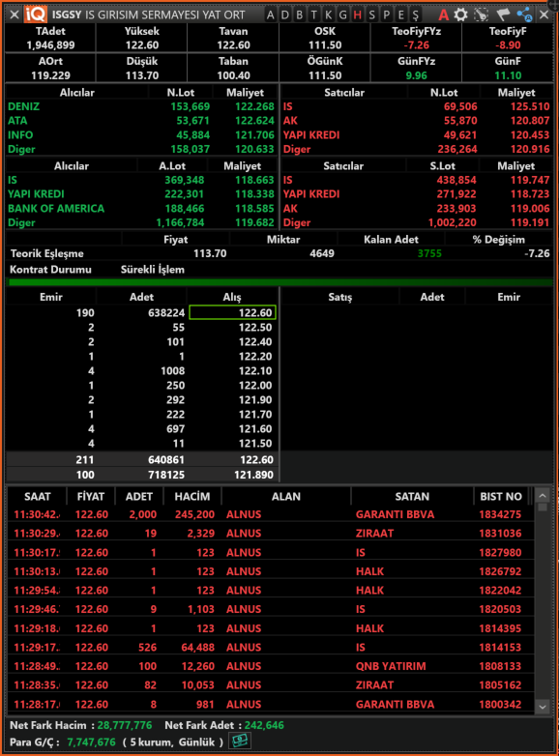This screenshot has width=559, height=756.
Task: Click the summary row total 640861
Action: 166,460
